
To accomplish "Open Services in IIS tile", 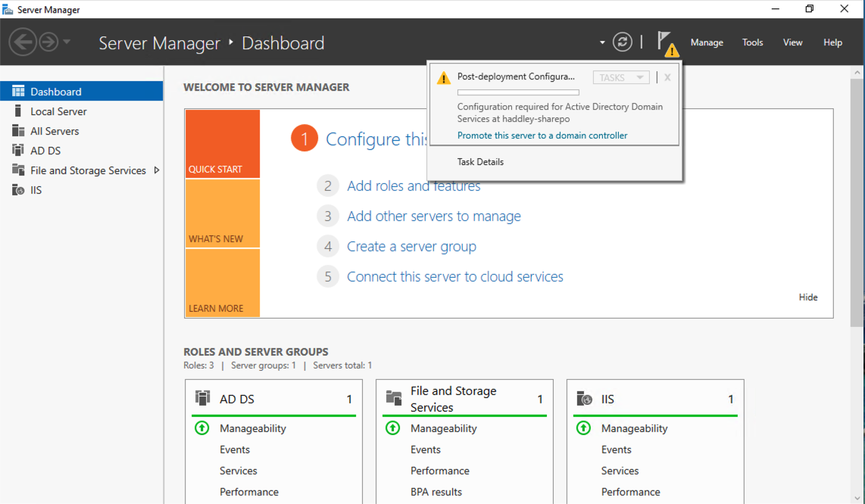I will point(620,471).
